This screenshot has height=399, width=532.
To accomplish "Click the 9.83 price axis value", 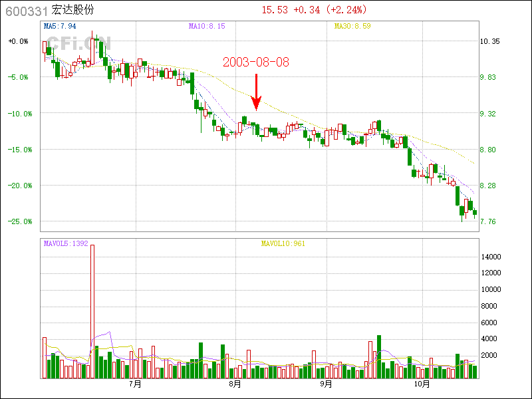I will (487, 77).
